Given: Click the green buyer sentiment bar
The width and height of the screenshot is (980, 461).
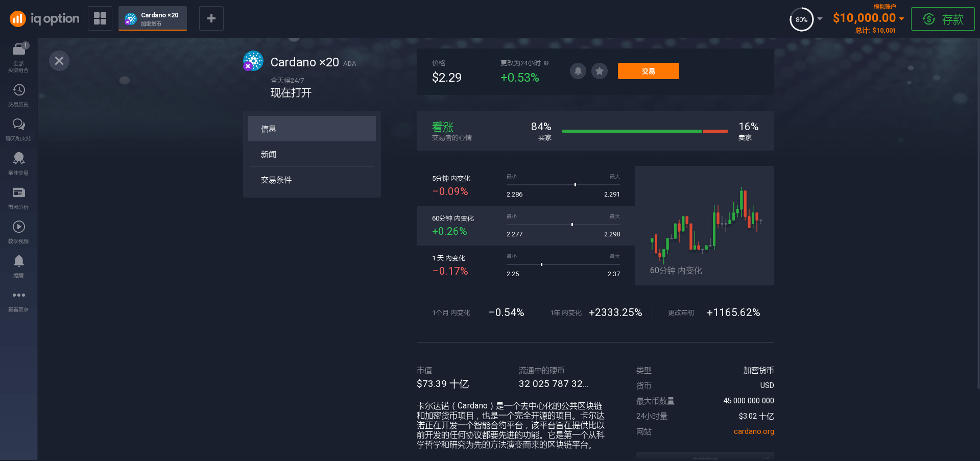Looking at the screenshot, I should (631, 131).
